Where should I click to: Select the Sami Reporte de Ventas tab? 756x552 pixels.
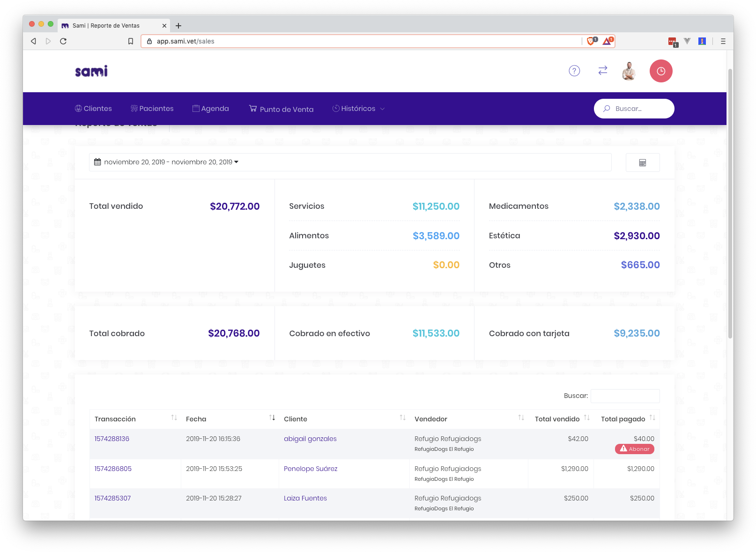point(114,26)
